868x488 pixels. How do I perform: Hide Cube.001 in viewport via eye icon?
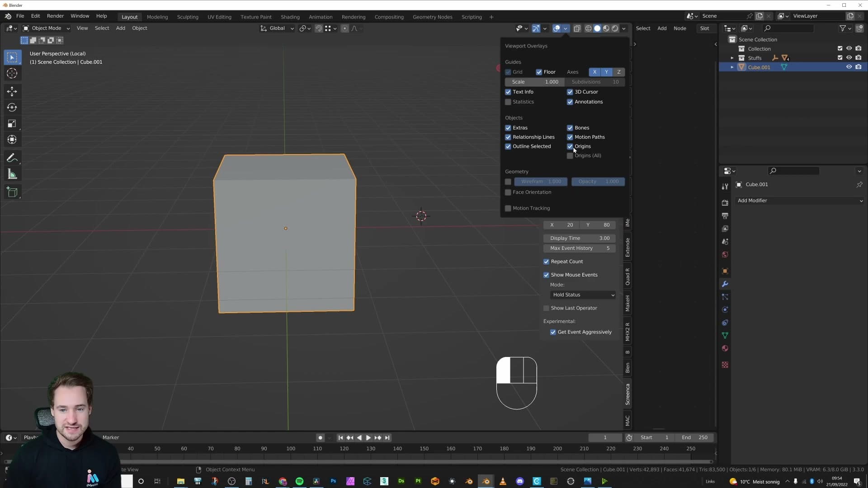pyautogui.click(x=849, y=67)
